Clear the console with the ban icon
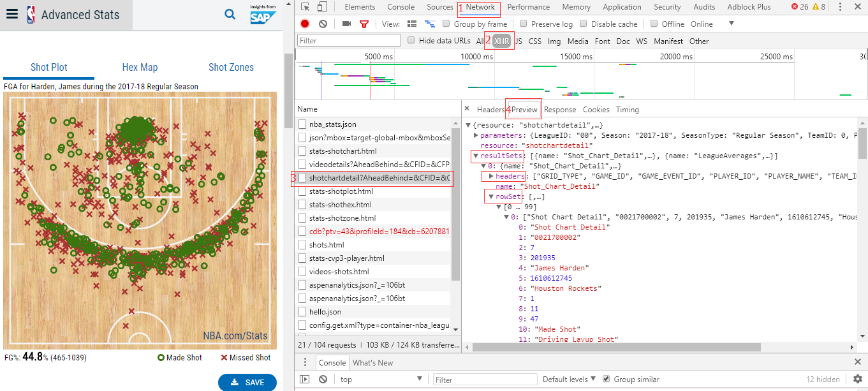This screenshot has width=868, height=391. (x=323, y=379)
